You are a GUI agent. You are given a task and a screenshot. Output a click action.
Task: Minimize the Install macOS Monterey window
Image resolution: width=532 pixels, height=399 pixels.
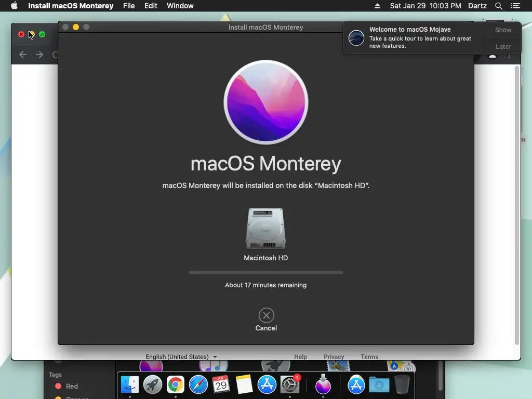point(76,27)
